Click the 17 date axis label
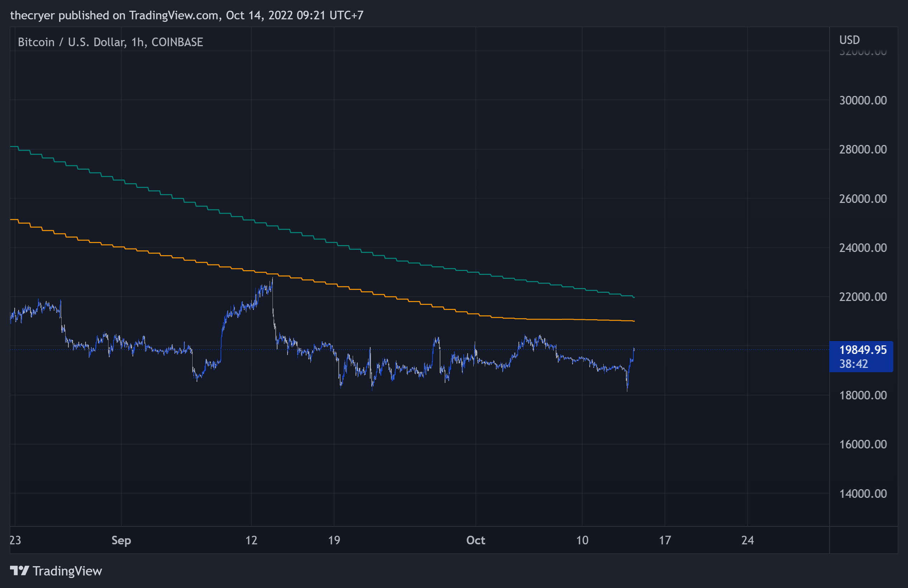The image size is (908, 588). click(665, 540)
